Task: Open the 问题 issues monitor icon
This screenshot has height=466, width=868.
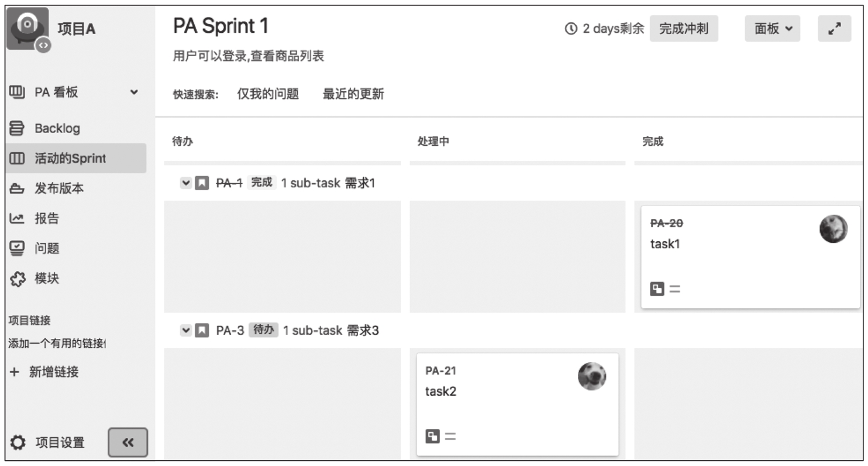Action: coord(18,248)
